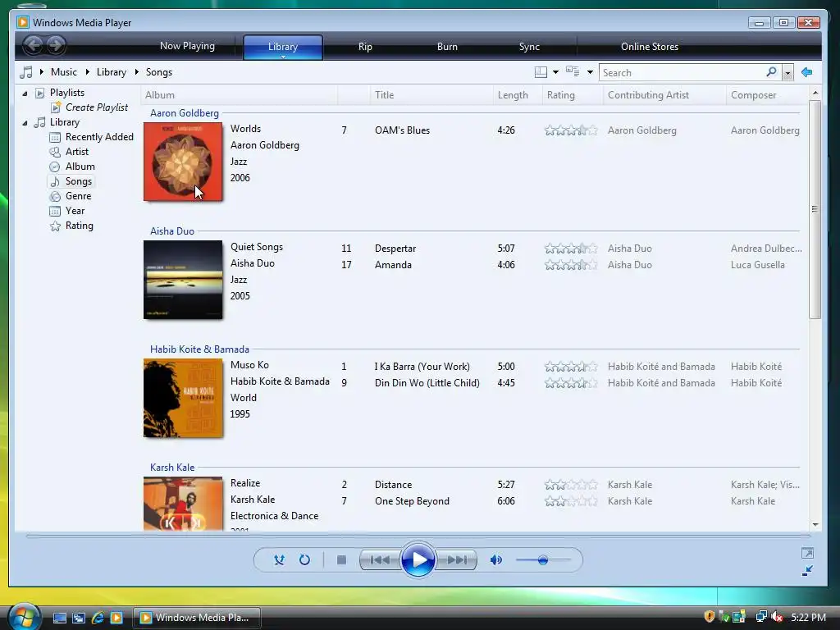Viewport: 840px width, 630px height.
Task: Skip to the previous track
Action: (380, 559)
